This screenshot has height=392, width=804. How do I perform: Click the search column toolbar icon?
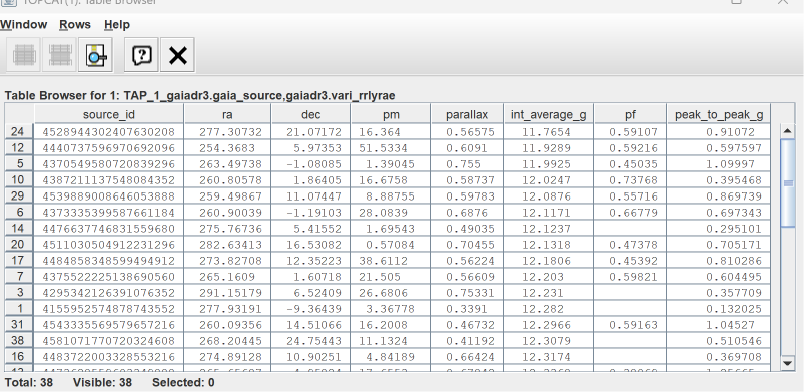point(95,55)
